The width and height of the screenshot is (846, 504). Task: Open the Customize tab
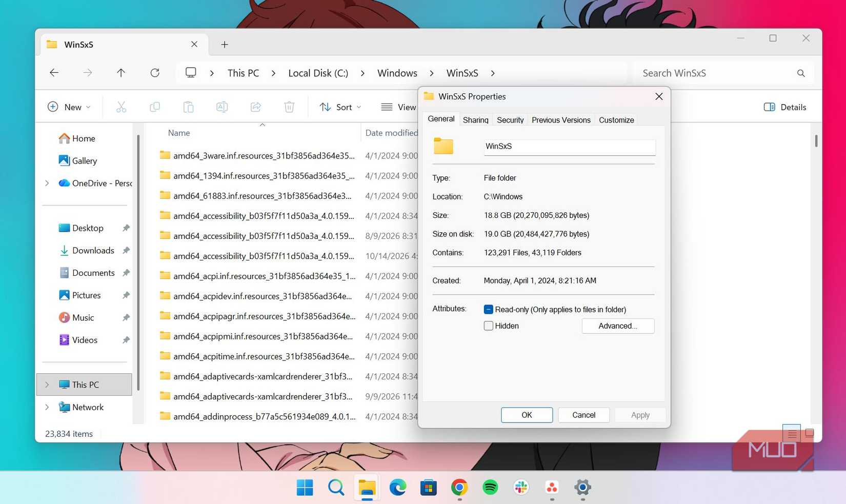[x=616, y=120]
